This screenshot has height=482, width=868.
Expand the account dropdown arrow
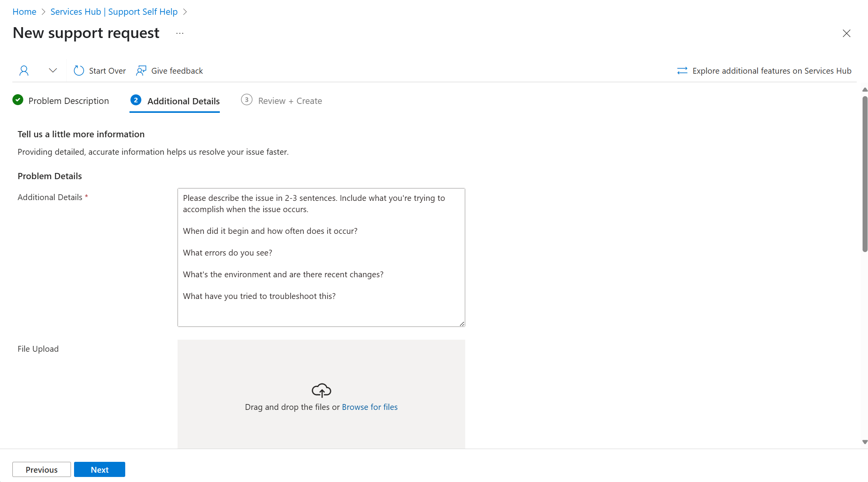point(53,71)
